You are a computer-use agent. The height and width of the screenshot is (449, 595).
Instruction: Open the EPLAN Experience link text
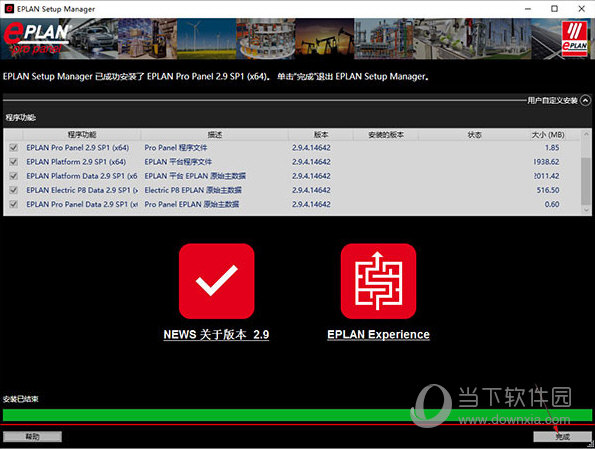point(378,334)
